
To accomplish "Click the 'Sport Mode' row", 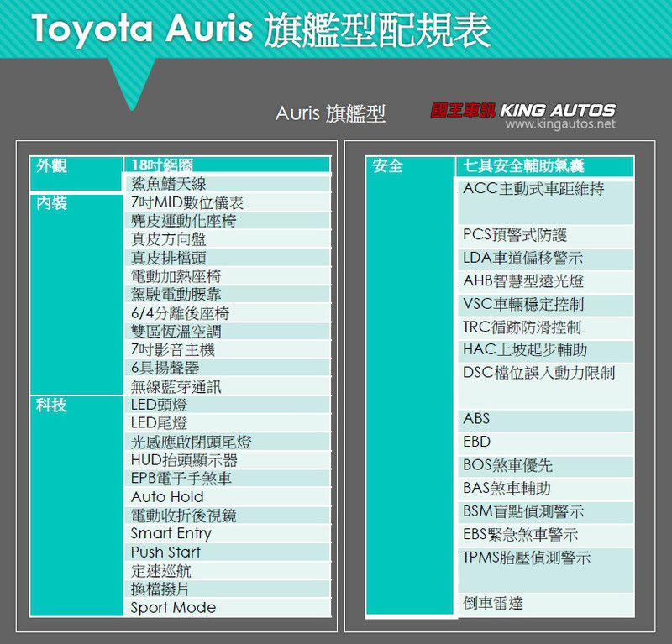I will tap(227, 607).
